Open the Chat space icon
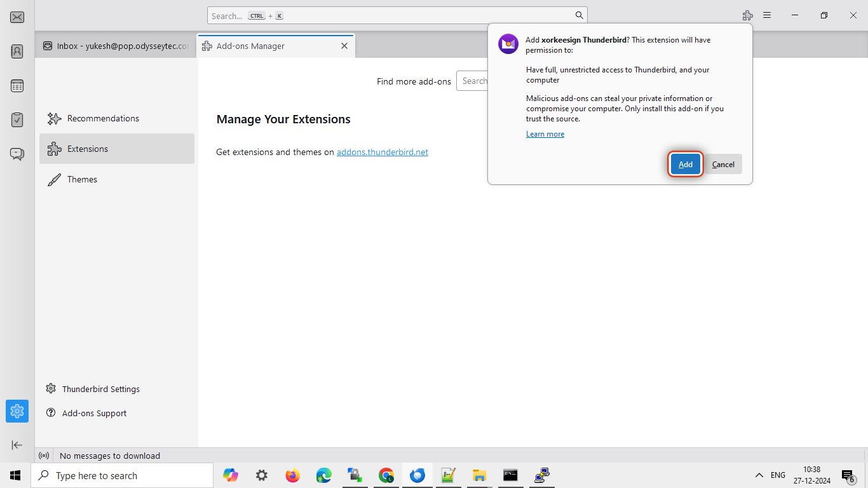The height and width of the screenshot is (488, 868). click(x=17, y=154)
